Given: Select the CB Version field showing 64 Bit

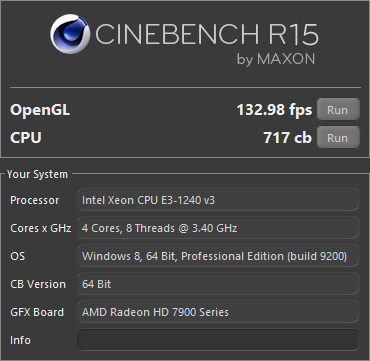Looking at the screenshot, I should click(x=218, y=284).
